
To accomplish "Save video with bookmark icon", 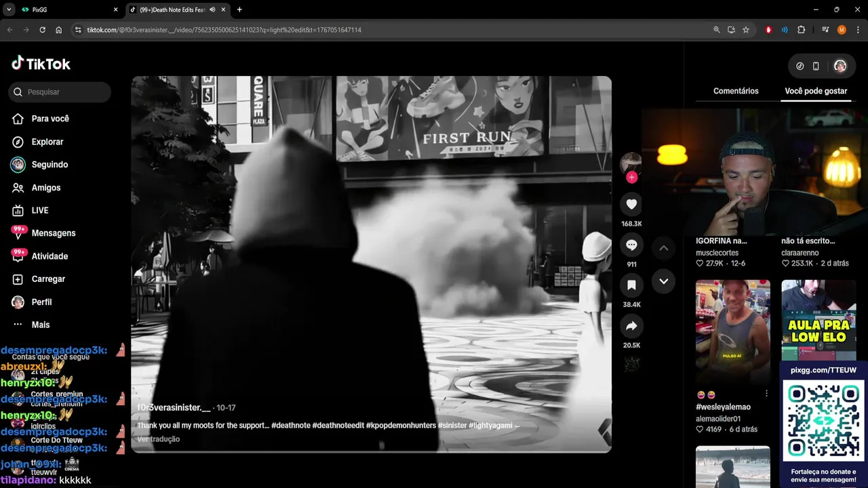I will point(631,285).
